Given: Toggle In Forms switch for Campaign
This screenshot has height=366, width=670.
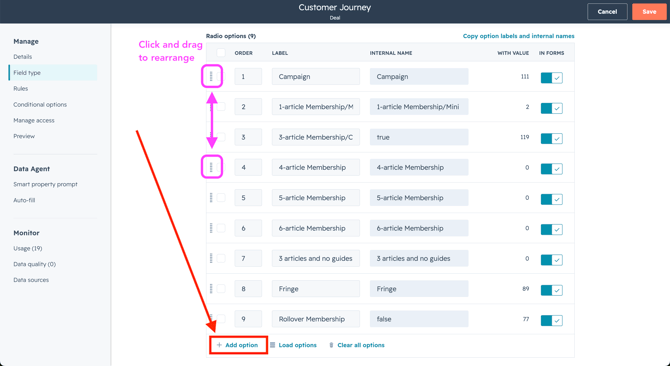Looking at the screenshot, I should 551,78.
